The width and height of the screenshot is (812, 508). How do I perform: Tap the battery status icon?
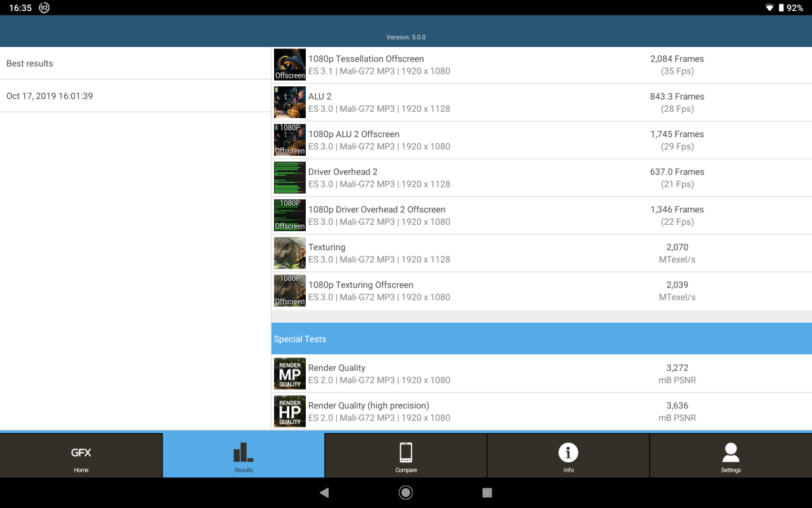pyautogui.click(x=781, y=8)
